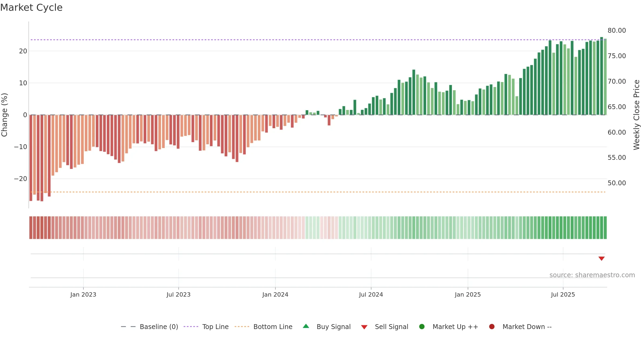Click the Market Cycle chart title
The image size is (644, 362).
[x=31, y=8]
